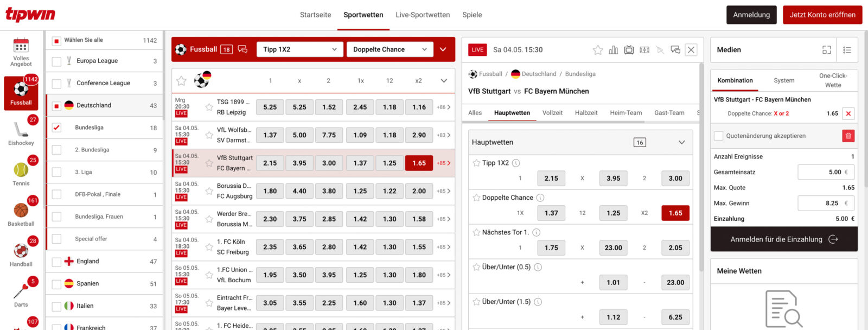The image size is (868, 330).
Task: Open live TV stream icon
Action: tap(629, 50)
